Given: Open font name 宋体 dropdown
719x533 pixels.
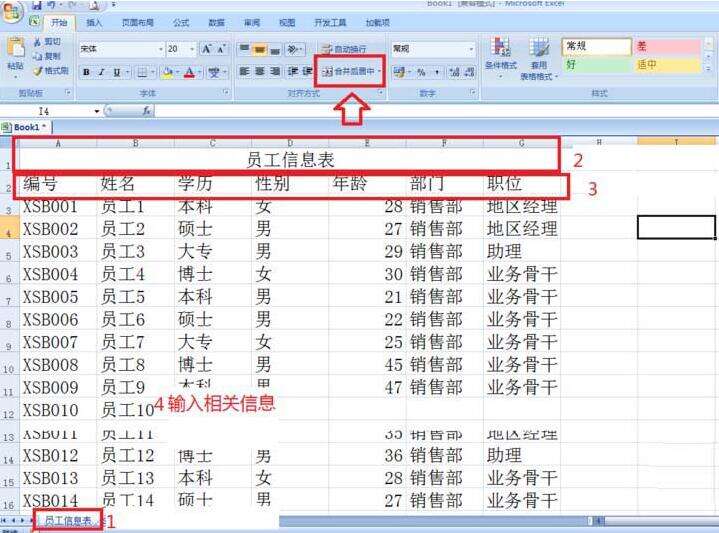Looking at the screenshot, I should pyautogui.click(x=161, y=49).
